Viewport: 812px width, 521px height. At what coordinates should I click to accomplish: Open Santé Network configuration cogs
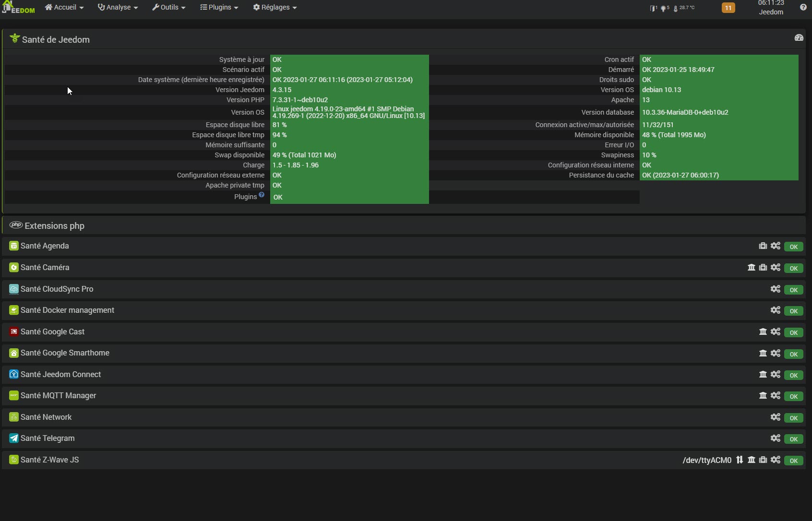pyautogui.click(x=776, y=417)
